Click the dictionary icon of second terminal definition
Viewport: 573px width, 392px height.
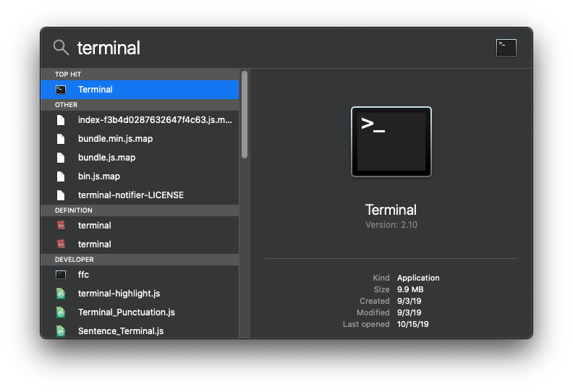[x=61, y=244]
